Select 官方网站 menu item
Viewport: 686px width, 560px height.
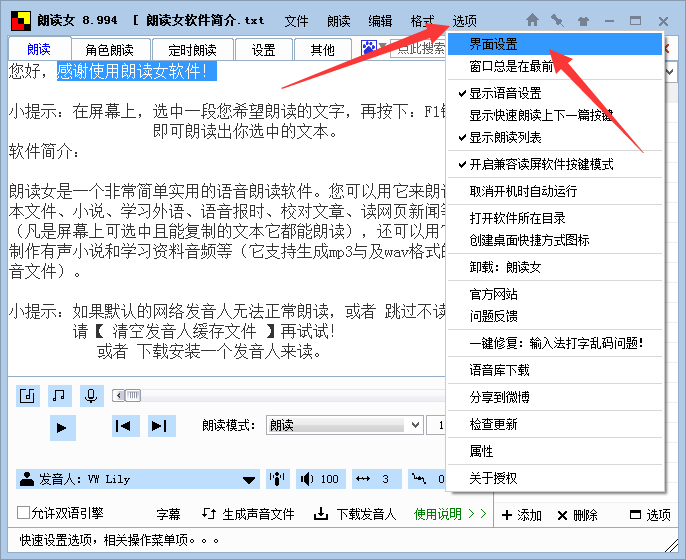point(555,294)
